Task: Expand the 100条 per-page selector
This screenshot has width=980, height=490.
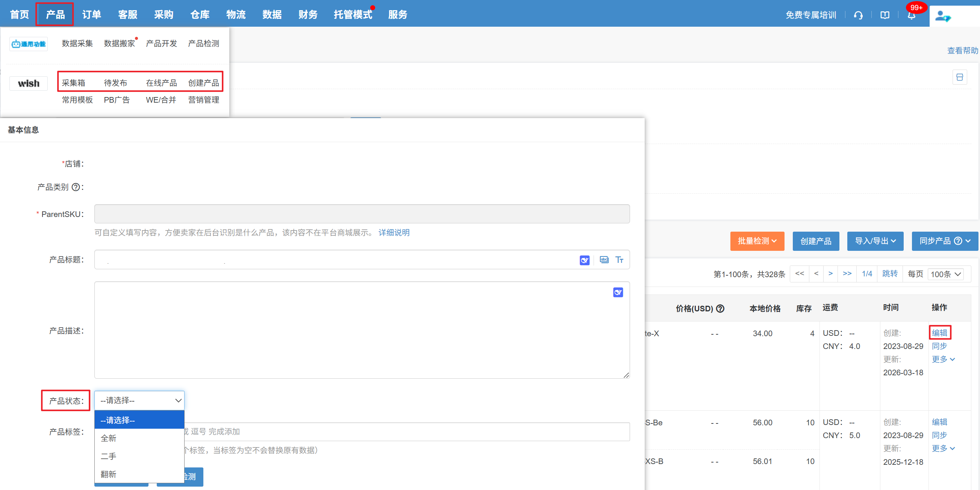Action: pos(945,274)
